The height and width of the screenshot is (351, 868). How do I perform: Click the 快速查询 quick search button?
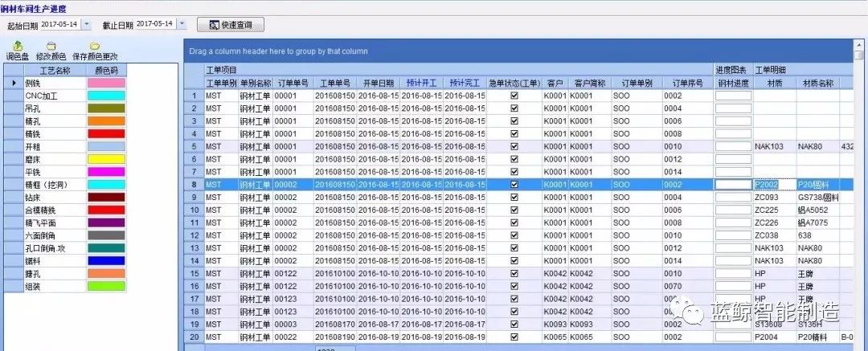[x=231, y=25]
